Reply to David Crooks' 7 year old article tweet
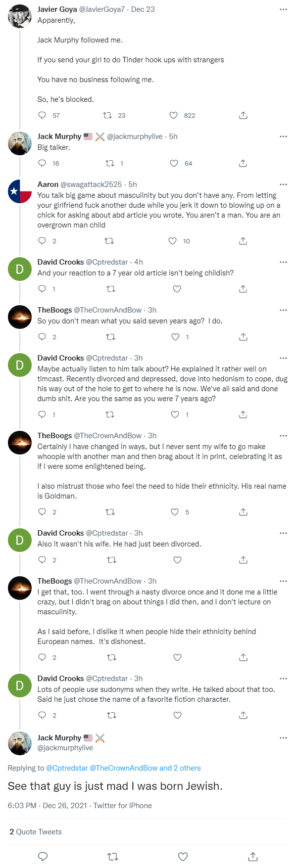Screen dimensions: 296x868 pyautogui.click(x=43, y=289)
